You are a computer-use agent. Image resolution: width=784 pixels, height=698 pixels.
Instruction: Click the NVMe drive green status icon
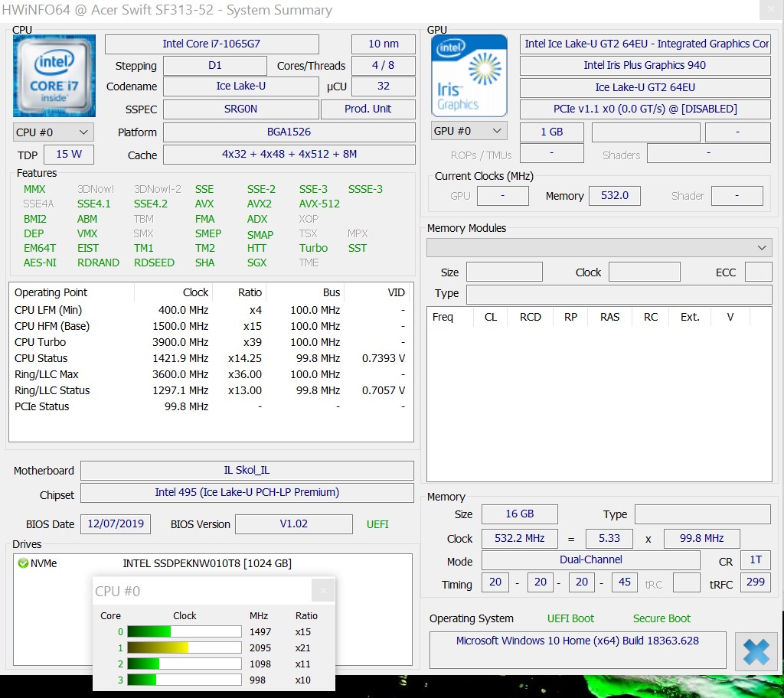pyautogui.click(x=23, y=563)
